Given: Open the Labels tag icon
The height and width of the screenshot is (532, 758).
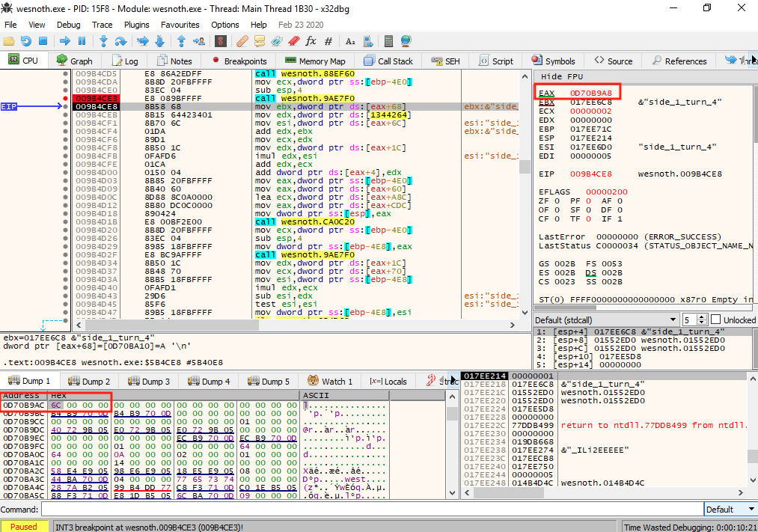Looking at the screenshot, I should pyautogui.click(x=277, y=41).
